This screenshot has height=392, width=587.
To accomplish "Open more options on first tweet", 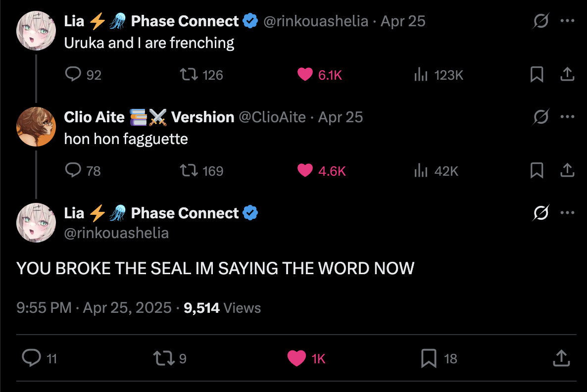I will (x=567, y=21).
